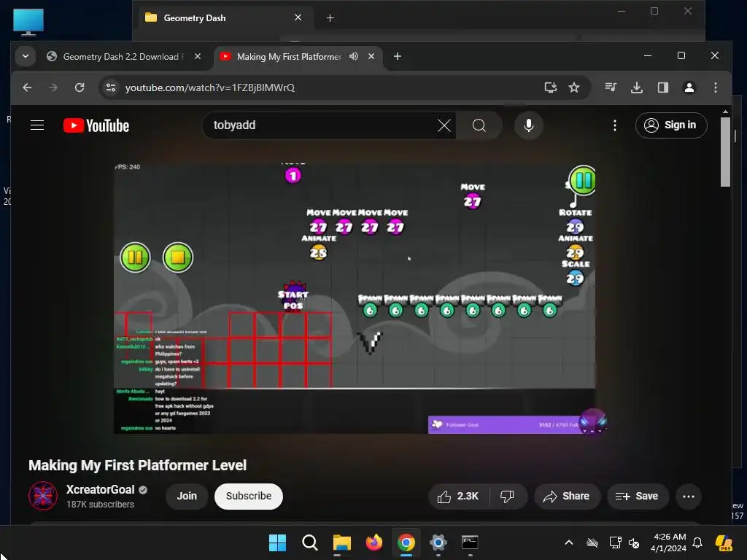Subscribe to XcreatorGoal
The width and height of the screenshot is (747, 560).
pos(248,496)
